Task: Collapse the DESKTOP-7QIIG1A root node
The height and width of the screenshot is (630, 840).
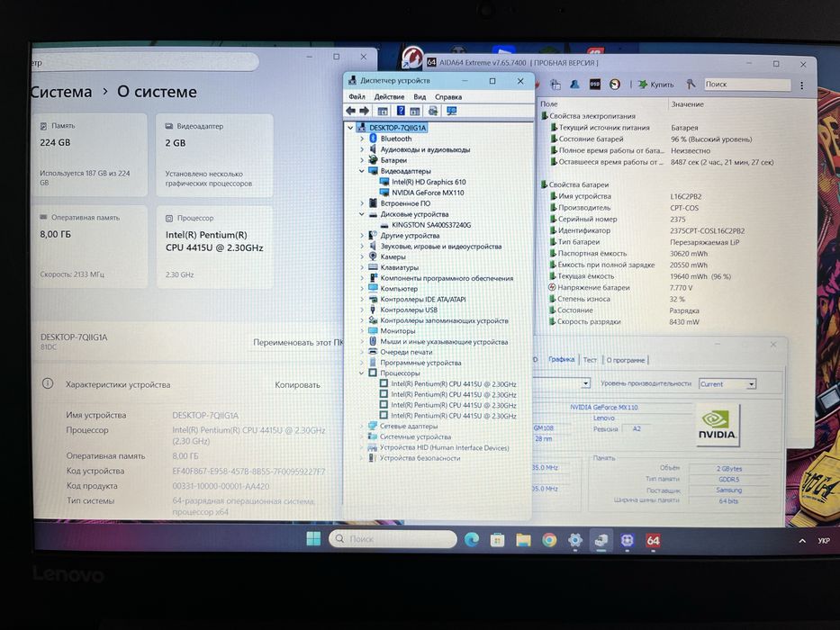Action: (350, 128)
